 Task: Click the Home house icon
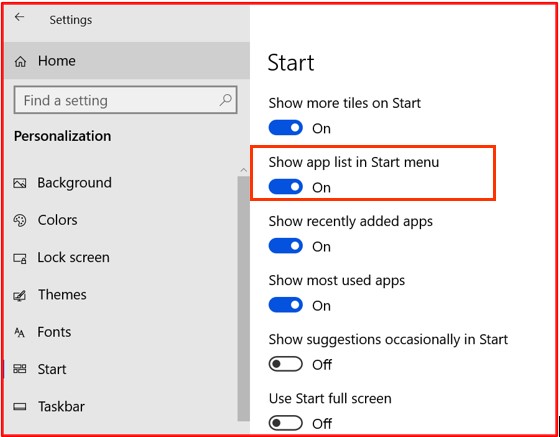20,61
